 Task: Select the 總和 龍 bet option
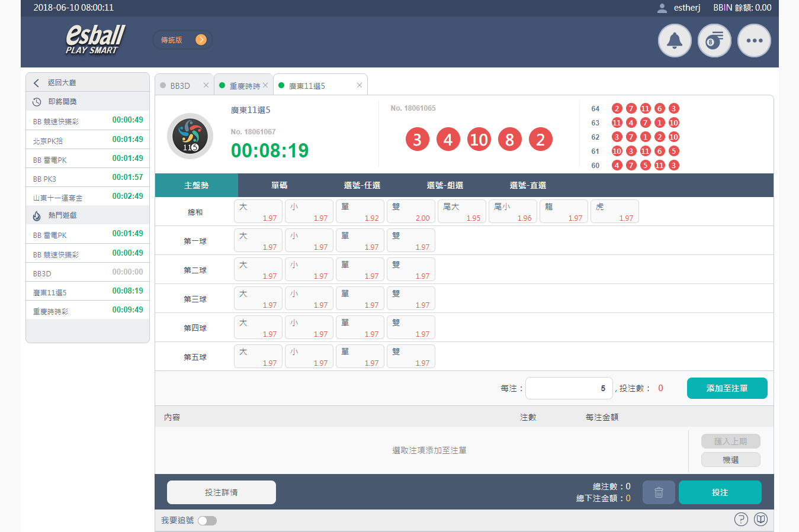(563, 211)
